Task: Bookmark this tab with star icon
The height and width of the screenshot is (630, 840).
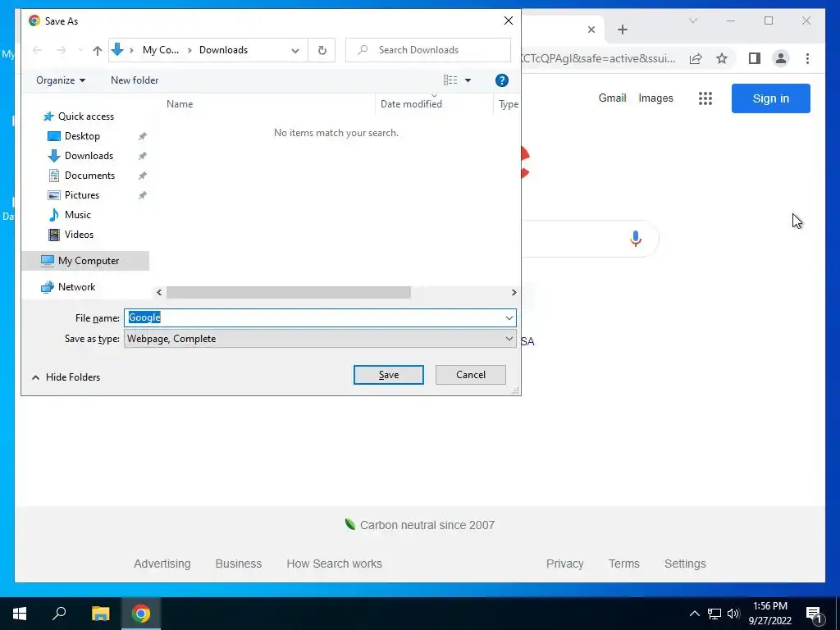Action: tap(722, 58)
